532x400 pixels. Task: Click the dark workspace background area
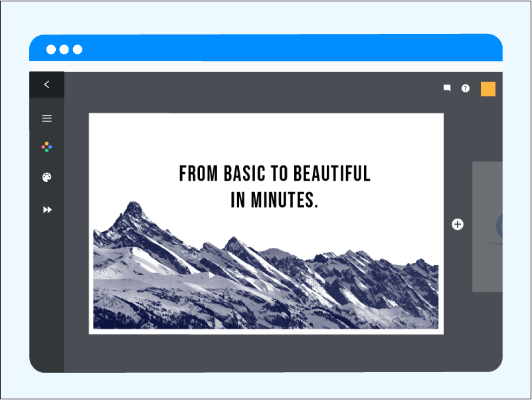click(x=266, y=352)
